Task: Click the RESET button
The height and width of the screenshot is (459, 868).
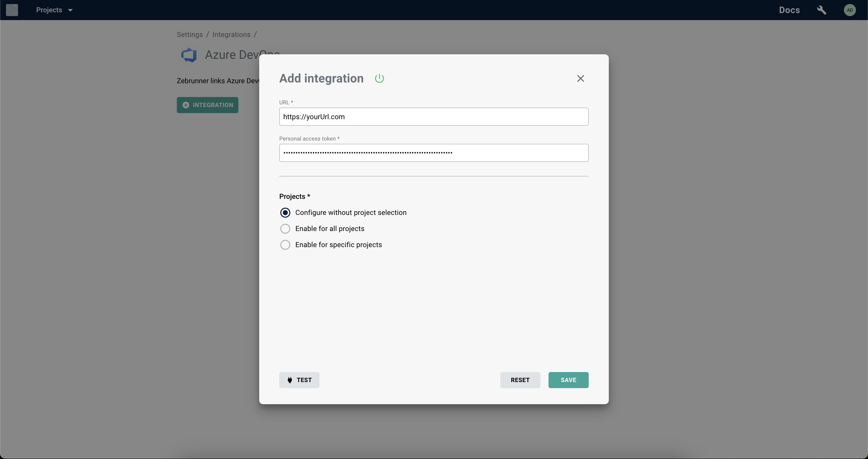Action: pos(520,380)
